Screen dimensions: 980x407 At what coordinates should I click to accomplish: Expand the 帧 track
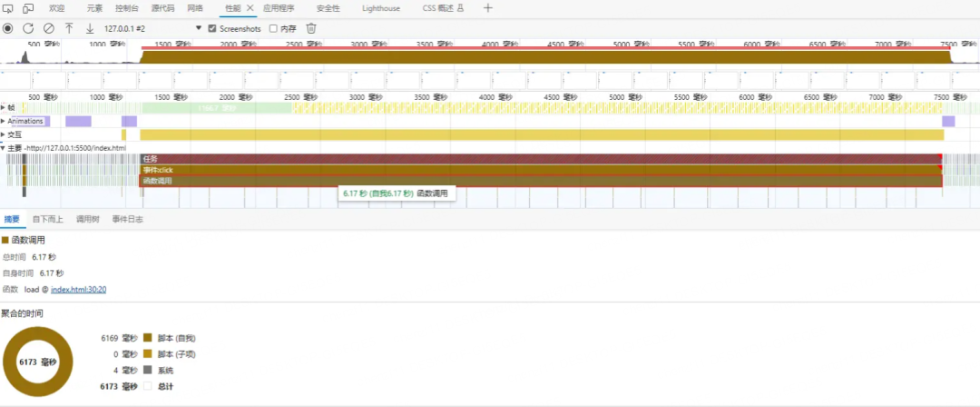click(3, 107)
